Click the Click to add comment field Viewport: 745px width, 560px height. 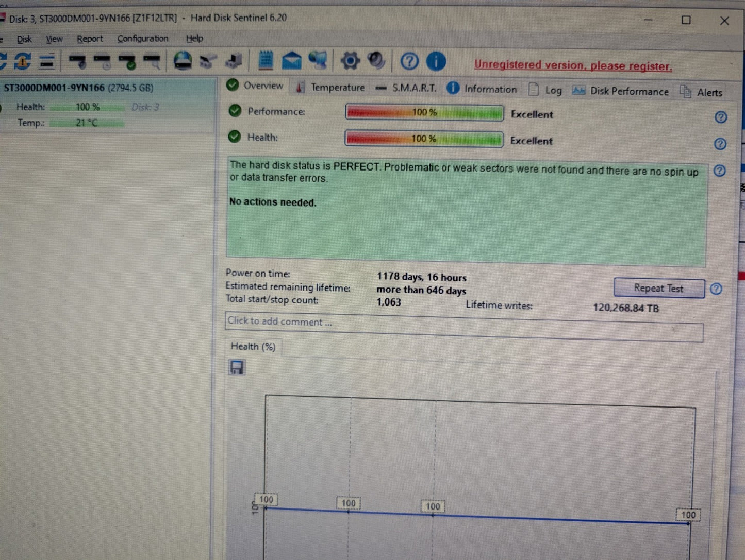(464, 326)
